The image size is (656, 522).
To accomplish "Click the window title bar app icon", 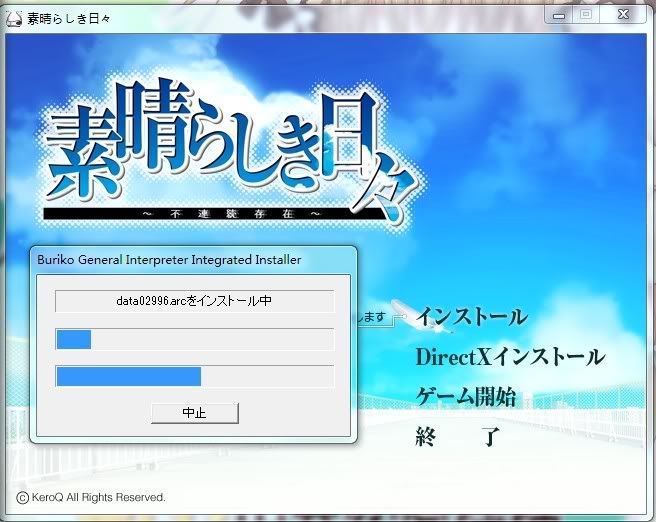I will pos(14,18).
